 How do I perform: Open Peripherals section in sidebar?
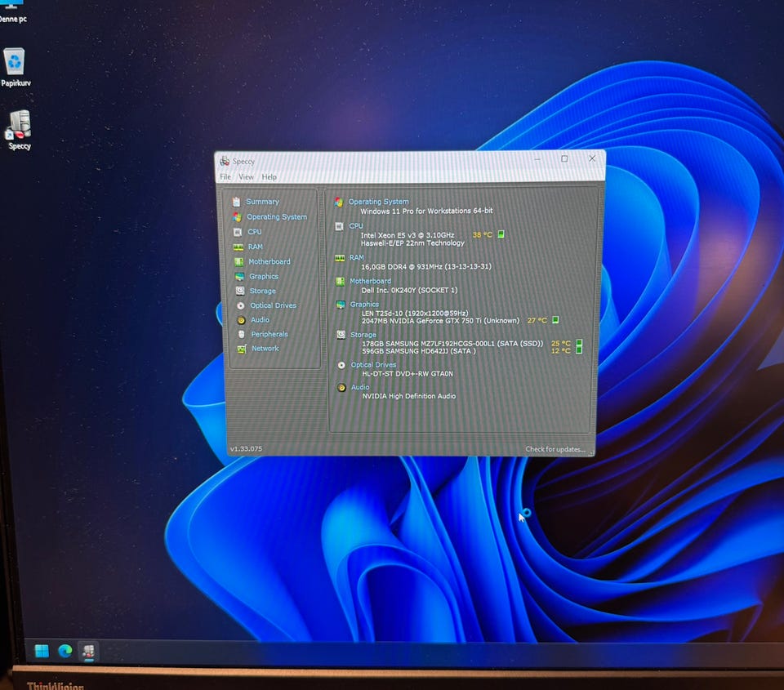[269, 334]
